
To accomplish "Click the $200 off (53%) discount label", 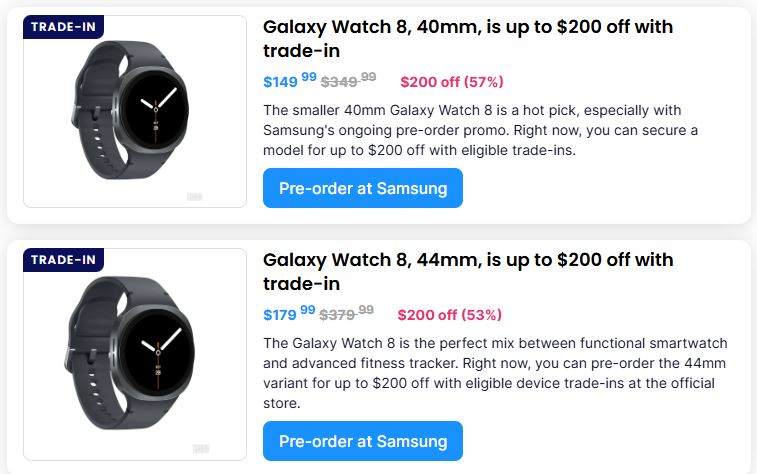I will click(x=450, y=314).
